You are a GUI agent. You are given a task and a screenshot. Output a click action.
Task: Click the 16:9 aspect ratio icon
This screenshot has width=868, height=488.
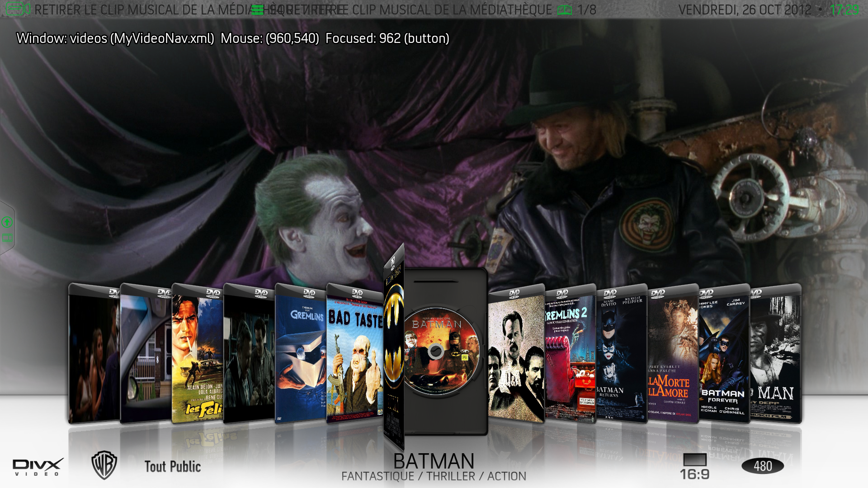click(695, 467)
